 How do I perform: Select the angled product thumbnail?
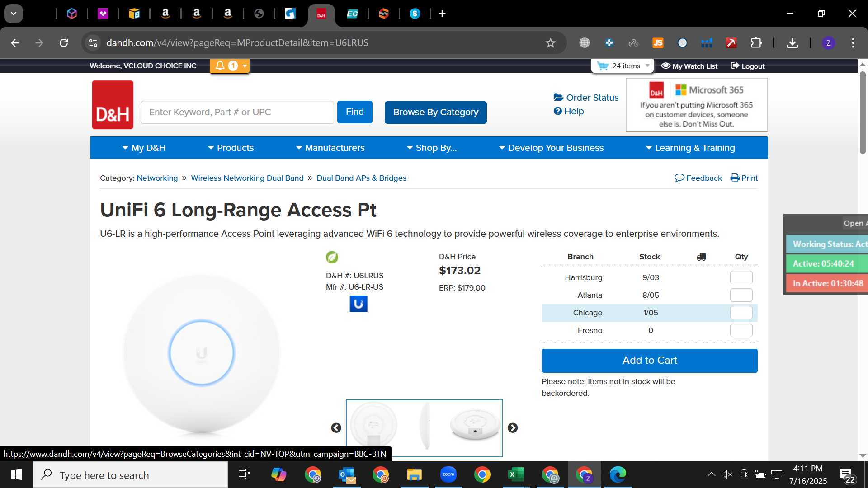475,425
